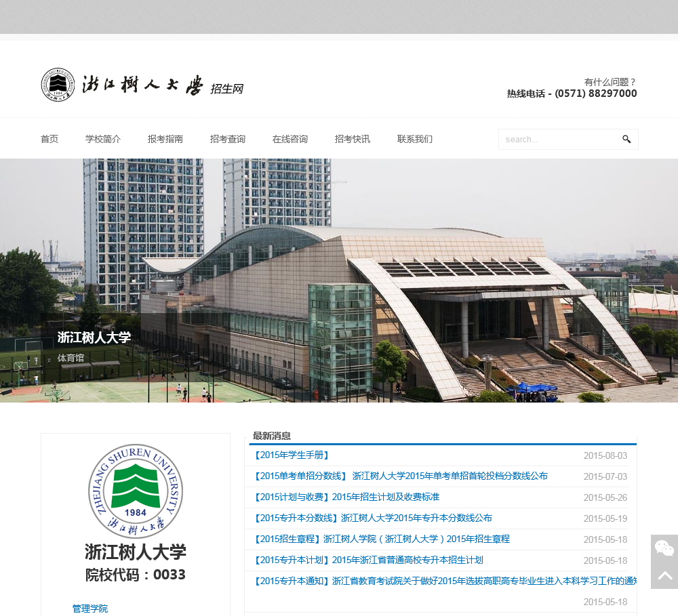Click the date 2015-05-26
Screen dimensions: 678x616
605,497
